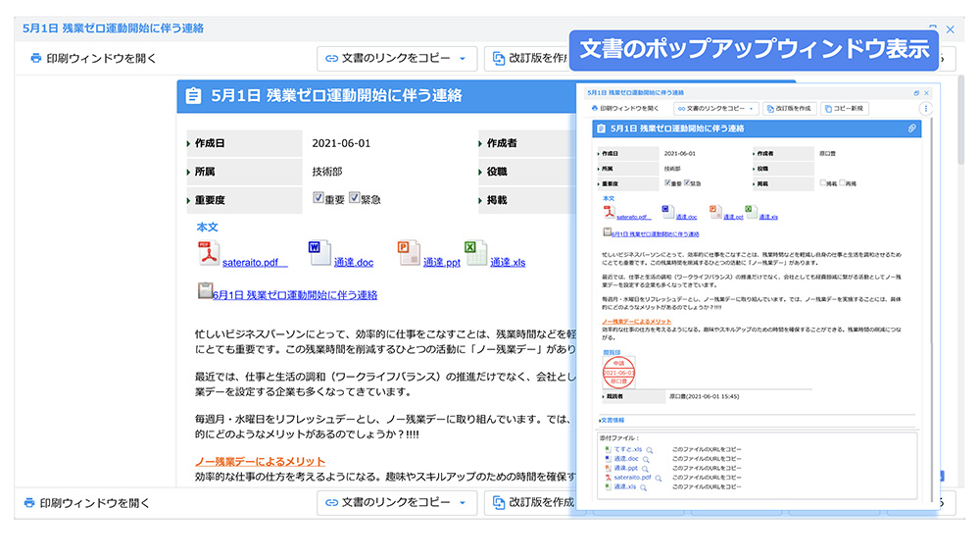Screen dimensions: 980x559
Task: Click the red approval stamp in the popup
Action: [x=618, y=373]
